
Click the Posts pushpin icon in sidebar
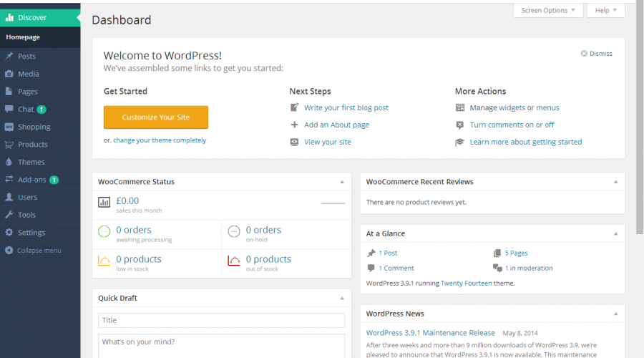click(x=9, y=56)
